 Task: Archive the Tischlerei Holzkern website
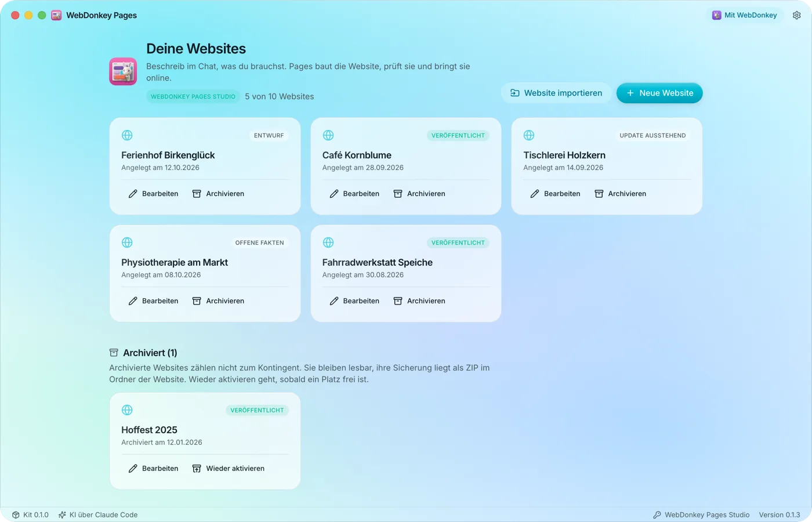(620, 194)
